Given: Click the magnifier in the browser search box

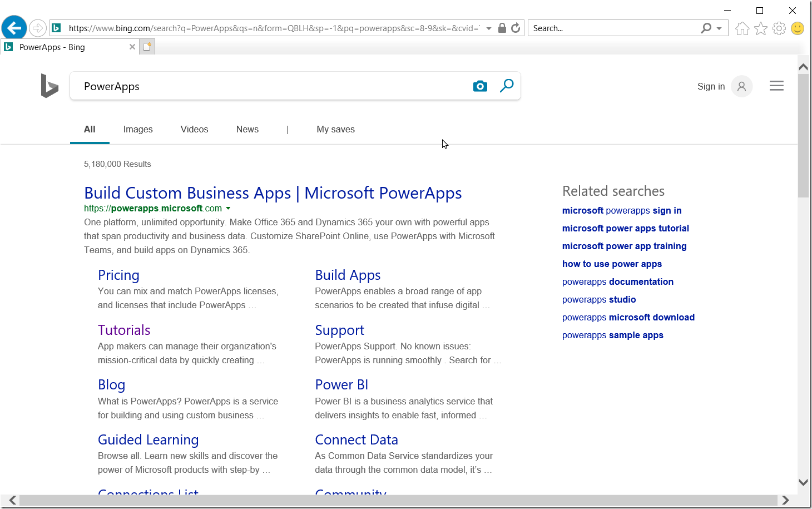Looking at the screenshot, I should click(706, 28).
